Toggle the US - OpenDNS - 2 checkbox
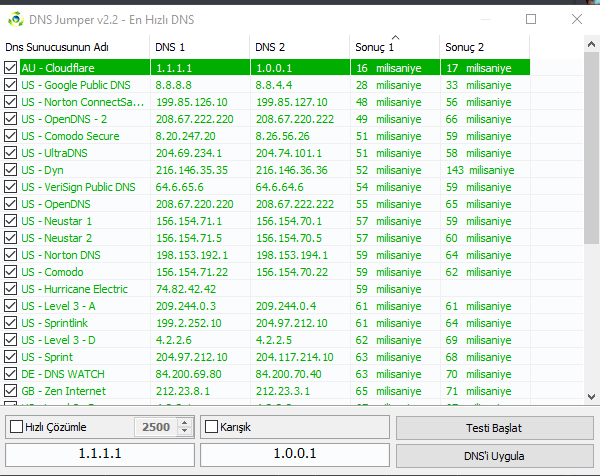This screenshot has height=476, width=600. 10,119
